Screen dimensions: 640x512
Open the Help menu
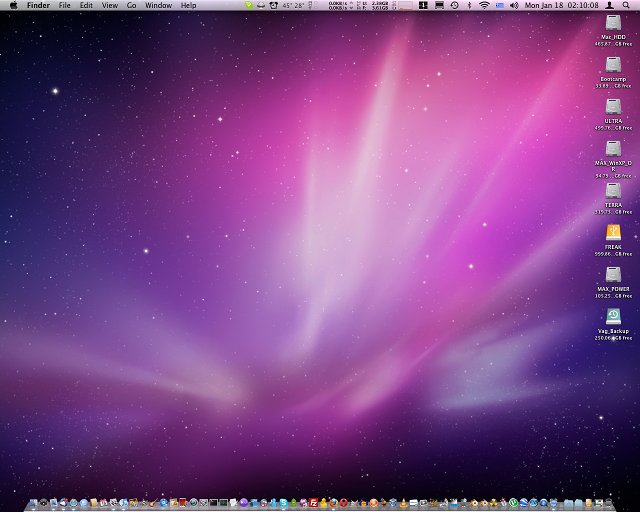[189, 5]
